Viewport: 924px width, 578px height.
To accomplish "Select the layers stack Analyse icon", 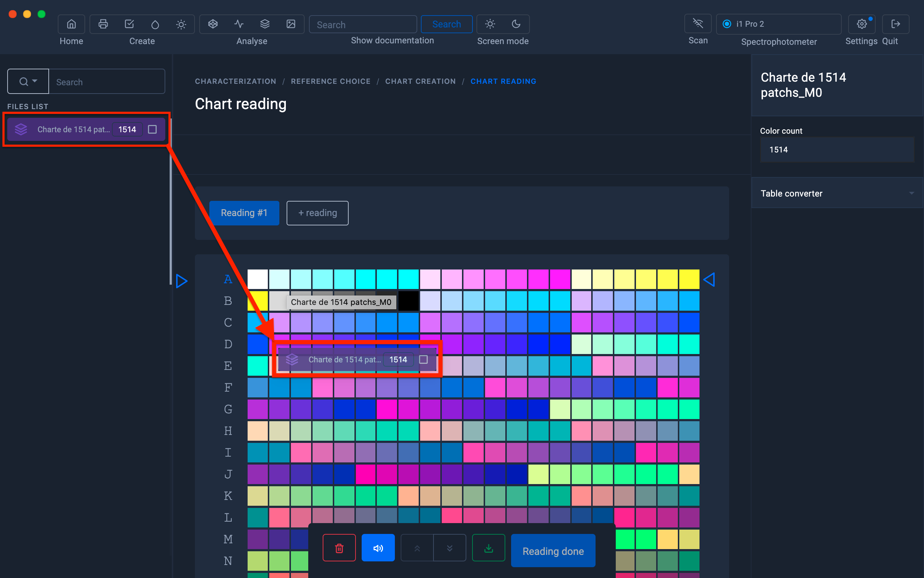I will [265, 24].
